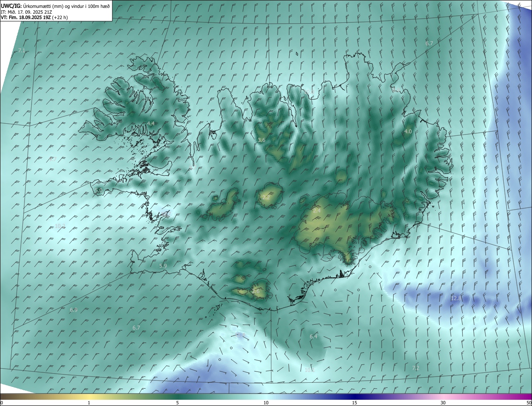Click the colorbar tick label 0
This screenshot has height=406, width=532.
[x=2, y=403]
